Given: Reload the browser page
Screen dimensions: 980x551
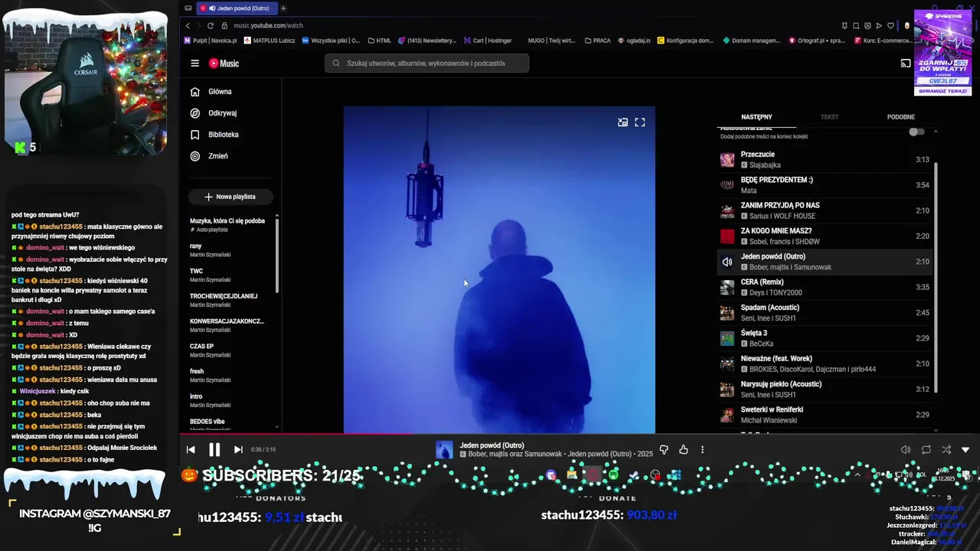Looking at the screenshot, I should tap(210, 26).
